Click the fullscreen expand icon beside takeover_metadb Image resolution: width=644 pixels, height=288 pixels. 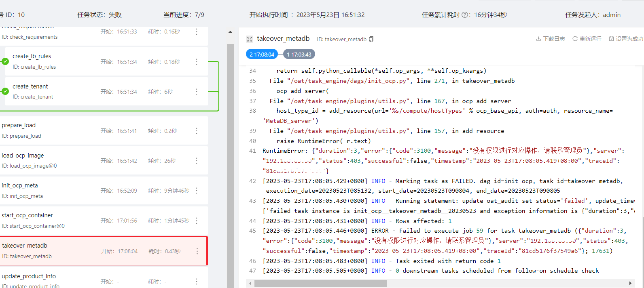tap(250, 39)
